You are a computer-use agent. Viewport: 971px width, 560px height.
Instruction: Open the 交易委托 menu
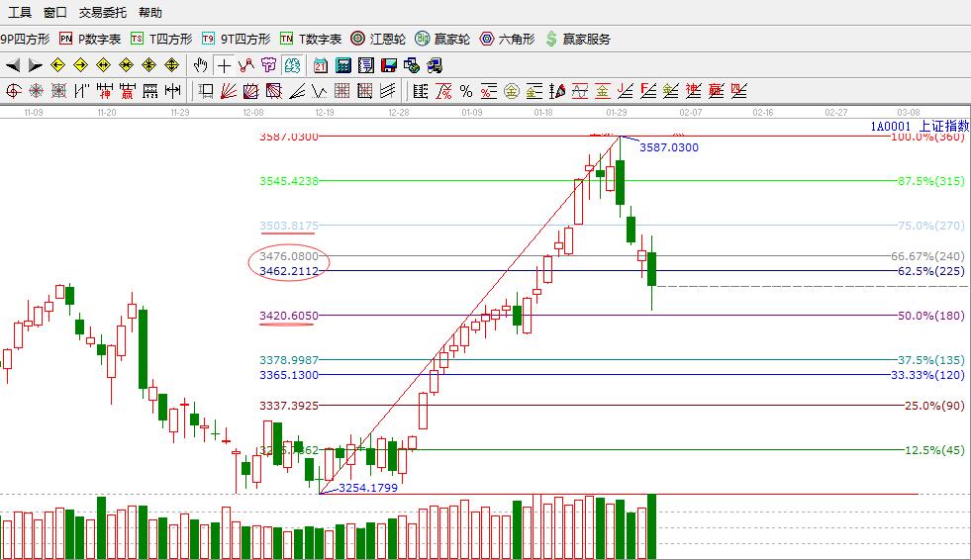[x=102, y=13]
